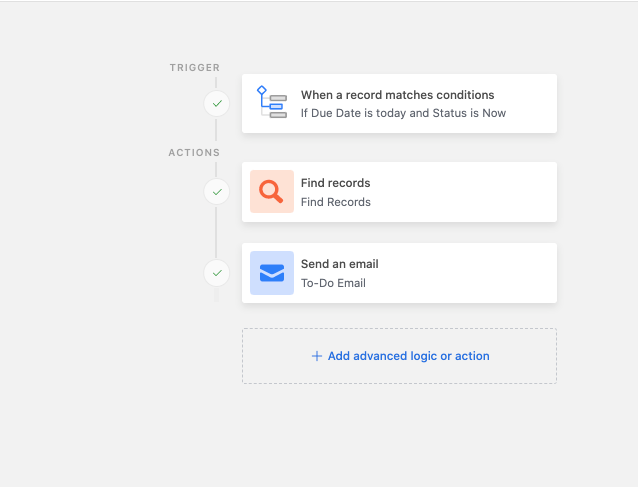Image resolution: width=638 pixels, height=487 pixels.
Task: Click the ACTIONS section label
Action: pyautogui.click(x=194, y=153)
